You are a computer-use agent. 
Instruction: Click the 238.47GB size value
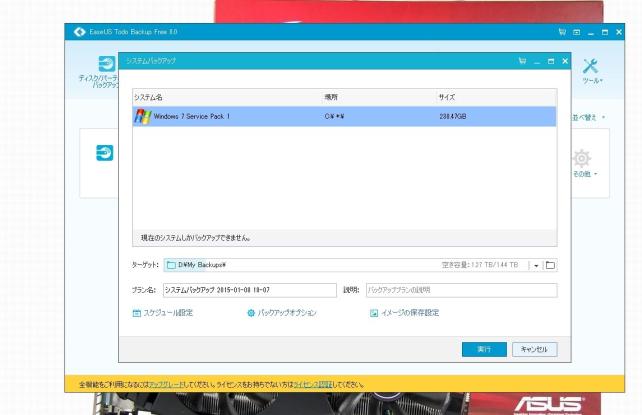click(452, 117)
